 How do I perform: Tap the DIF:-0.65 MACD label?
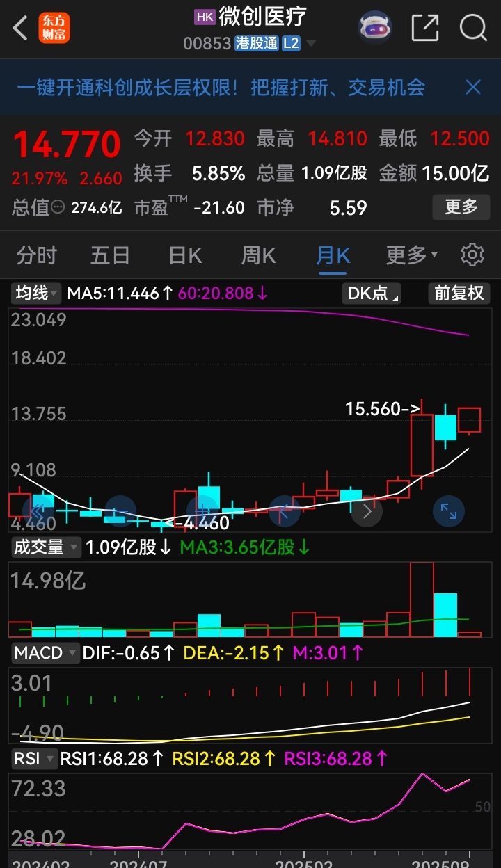coord(129,653)
